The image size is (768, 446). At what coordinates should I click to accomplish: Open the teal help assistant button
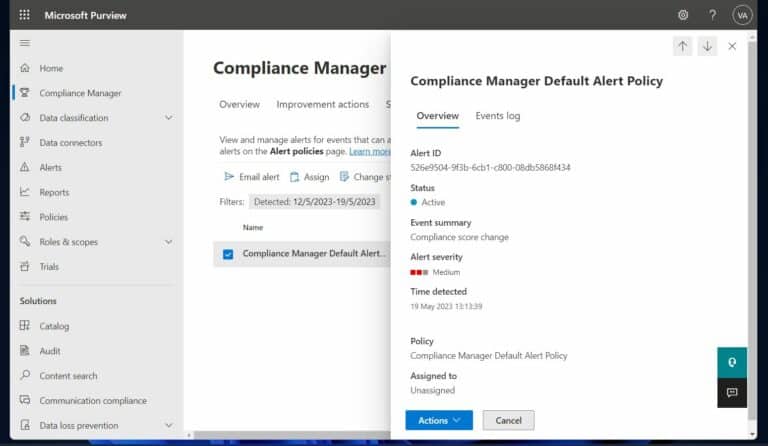[x=732, y=362]
